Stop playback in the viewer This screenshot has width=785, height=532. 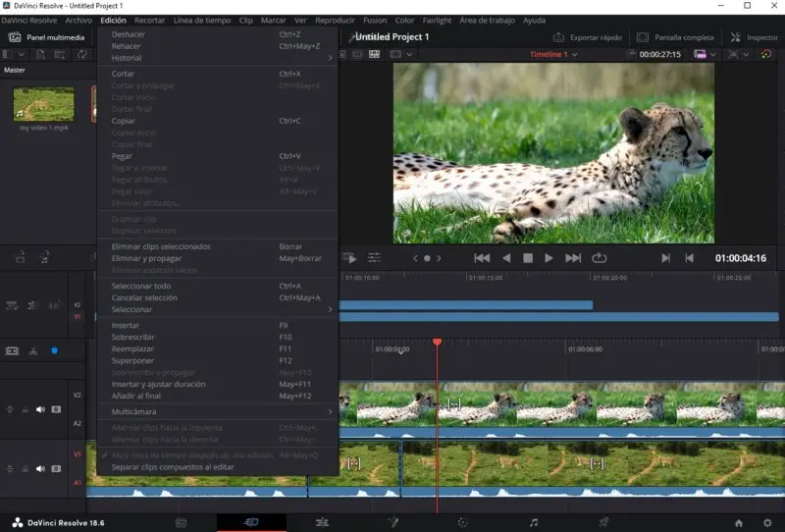coord(528,258)
